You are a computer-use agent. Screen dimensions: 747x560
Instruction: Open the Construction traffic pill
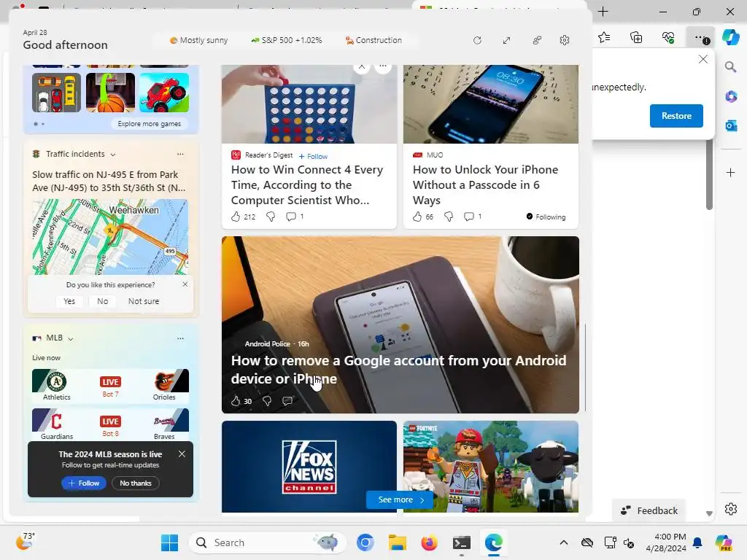(373, 41)
